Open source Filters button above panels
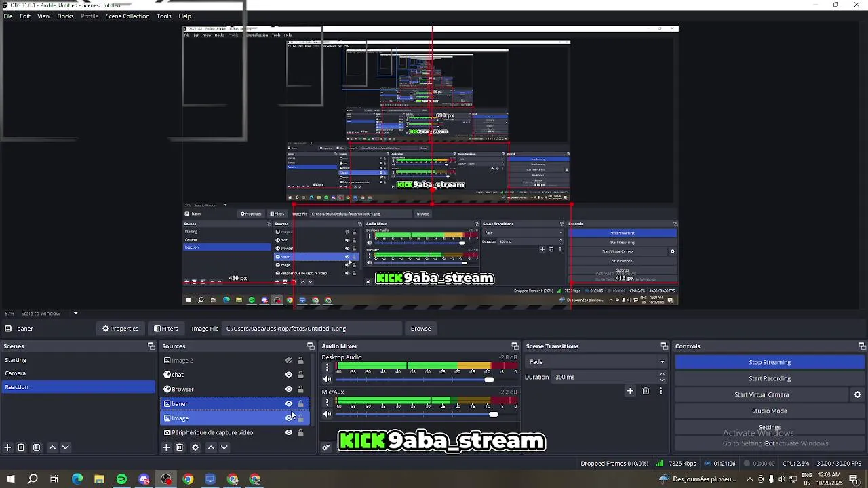Screen dimensions: 868x488 (x=165, y=329)
